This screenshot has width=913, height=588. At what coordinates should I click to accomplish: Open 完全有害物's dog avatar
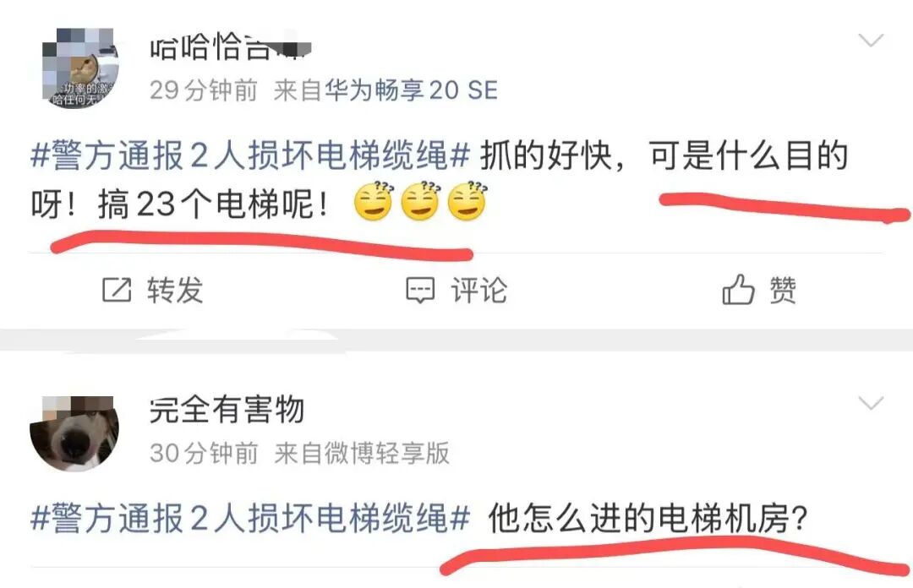74,433
